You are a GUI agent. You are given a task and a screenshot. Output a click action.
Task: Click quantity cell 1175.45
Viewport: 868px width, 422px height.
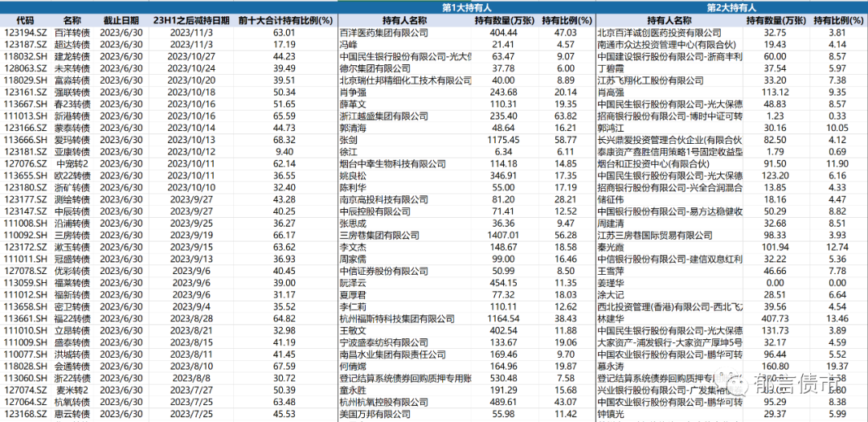[x=503, y=140]
